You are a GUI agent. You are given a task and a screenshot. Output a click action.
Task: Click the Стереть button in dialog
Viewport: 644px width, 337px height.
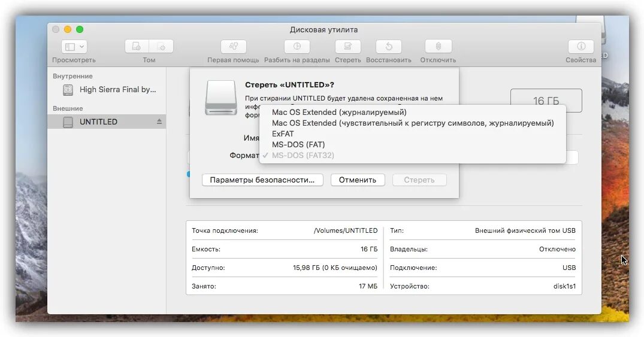[419, 180]
